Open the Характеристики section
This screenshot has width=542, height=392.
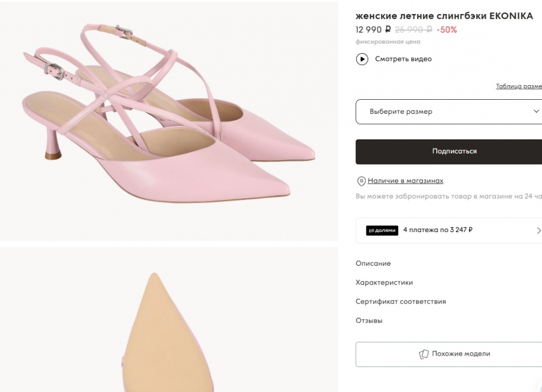[384, 282]
